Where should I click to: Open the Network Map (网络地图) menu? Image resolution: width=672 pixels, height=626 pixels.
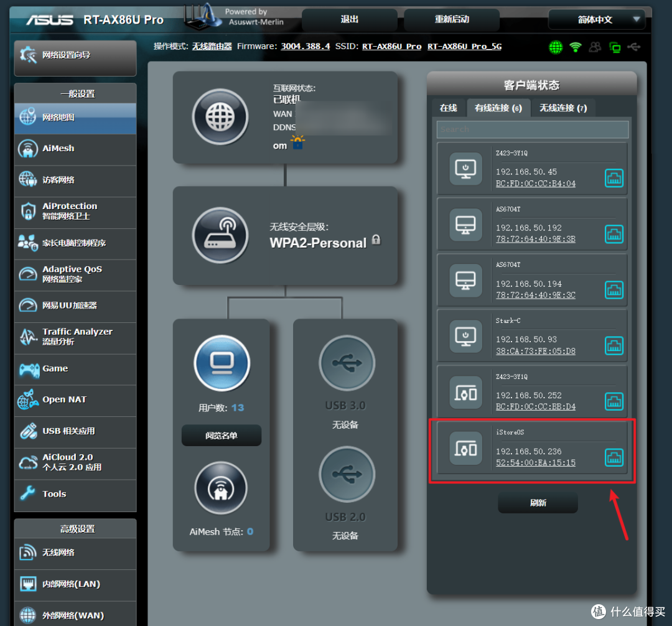click(75, 118)
